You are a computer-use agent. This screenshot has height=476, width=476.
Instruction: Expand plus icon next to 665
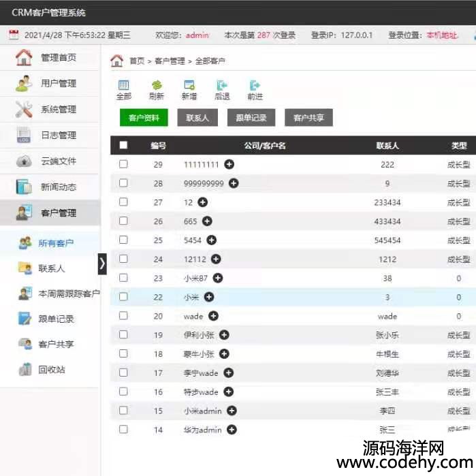point(207,221)
